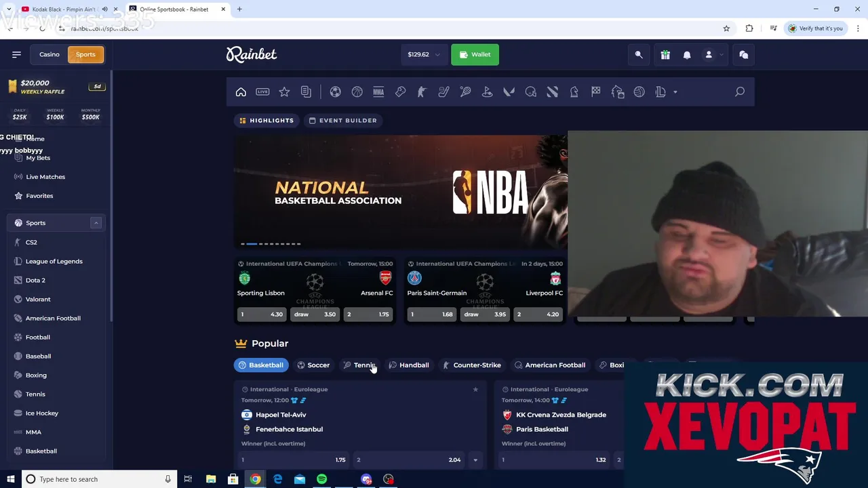Open American Football in sidebar
Screen dimensions: 868x488
pos(53,318)
